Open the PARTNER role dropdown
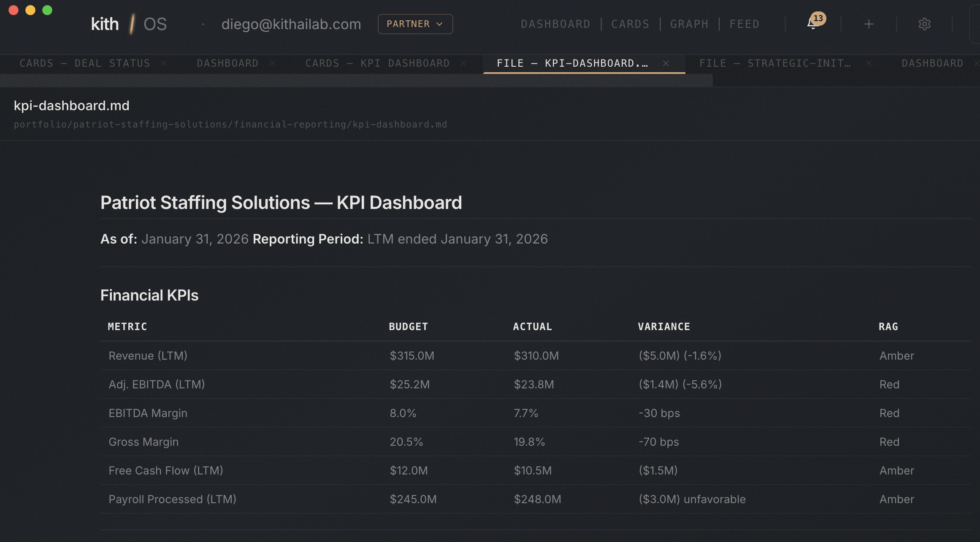 pyautogui.click(x=415, y=24)
